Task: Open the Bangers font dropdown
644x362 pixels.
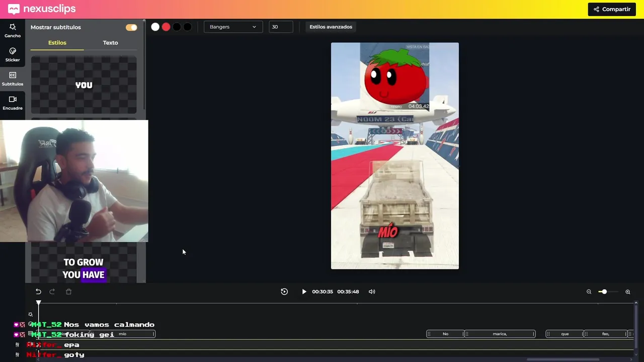Action: click(x=233, y=27)
